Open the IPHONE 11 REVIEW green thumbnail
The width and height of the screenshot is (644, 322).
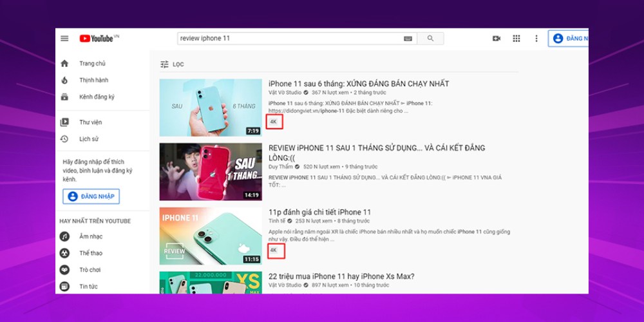pos(211,236)
